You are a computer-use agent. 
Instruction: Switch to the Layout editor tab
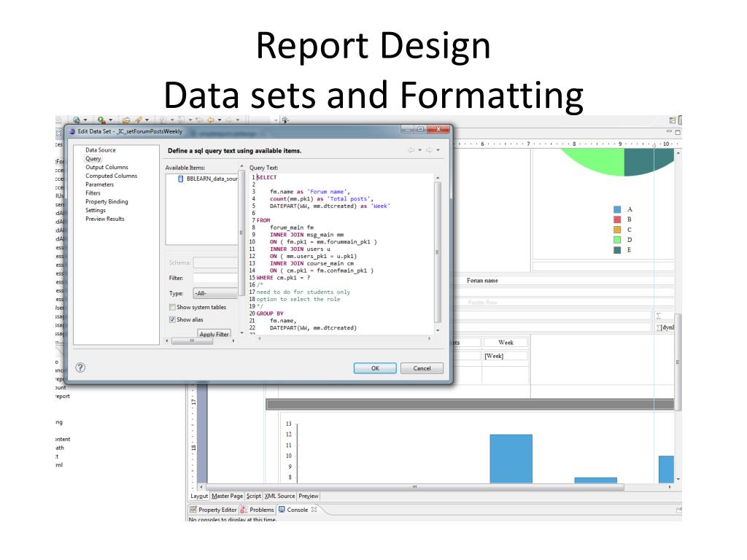click(199, 496)
